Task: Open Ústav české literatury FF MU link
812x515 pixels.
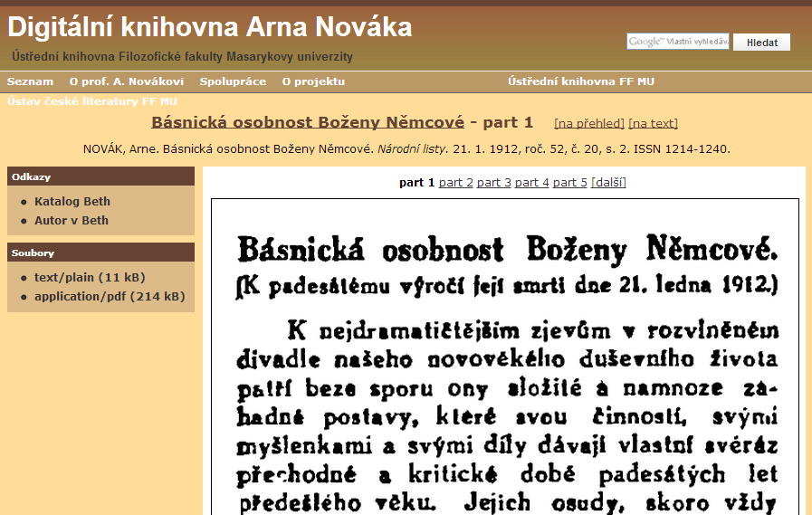Action: click(x=92, y=101)
